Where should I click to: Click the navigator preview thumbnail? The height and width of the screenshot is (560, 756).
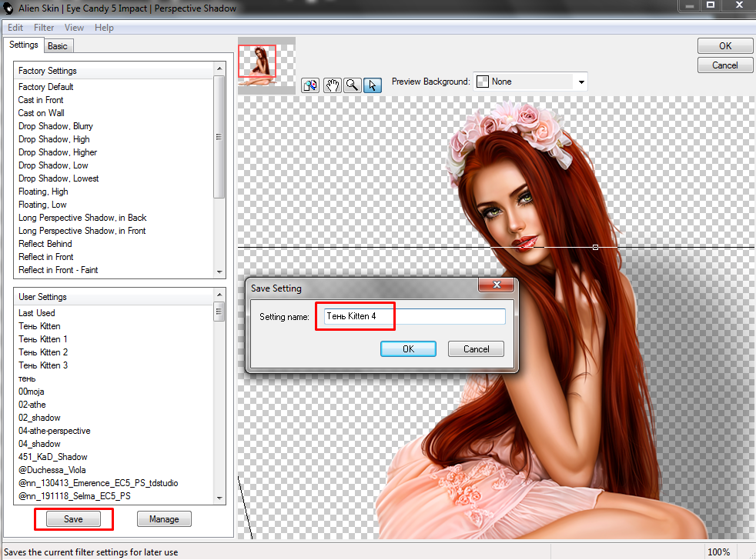pos(257,65)
